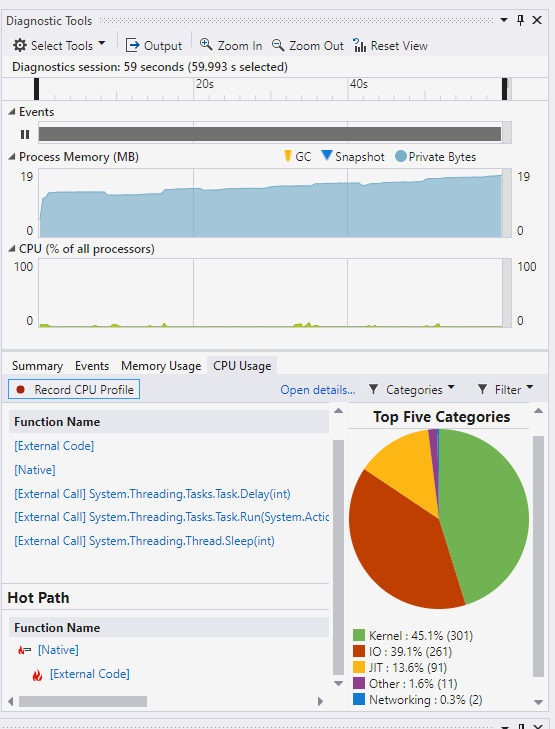Select the [External Code] function row
Viewport: 555px width, 729px height.
pyautogui.click(x=54, y=446)
